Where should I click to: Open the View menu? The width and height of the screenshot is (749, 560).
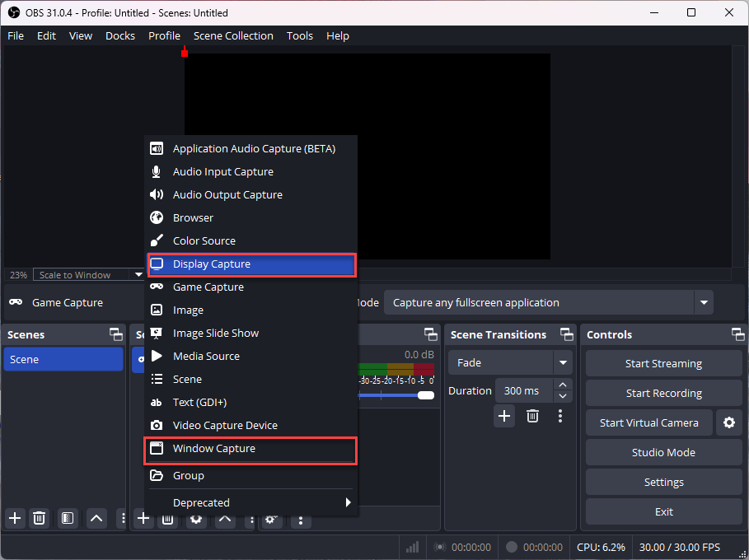[80, 35]
